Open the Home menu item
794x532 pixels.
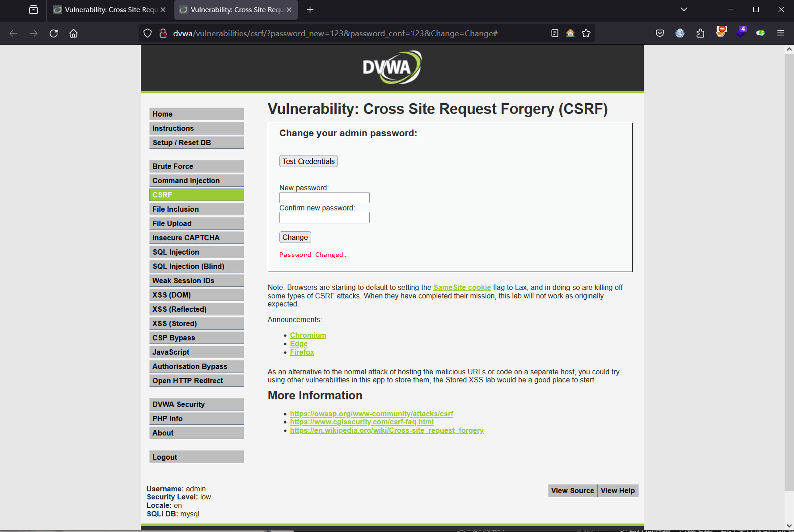[197, 114]
